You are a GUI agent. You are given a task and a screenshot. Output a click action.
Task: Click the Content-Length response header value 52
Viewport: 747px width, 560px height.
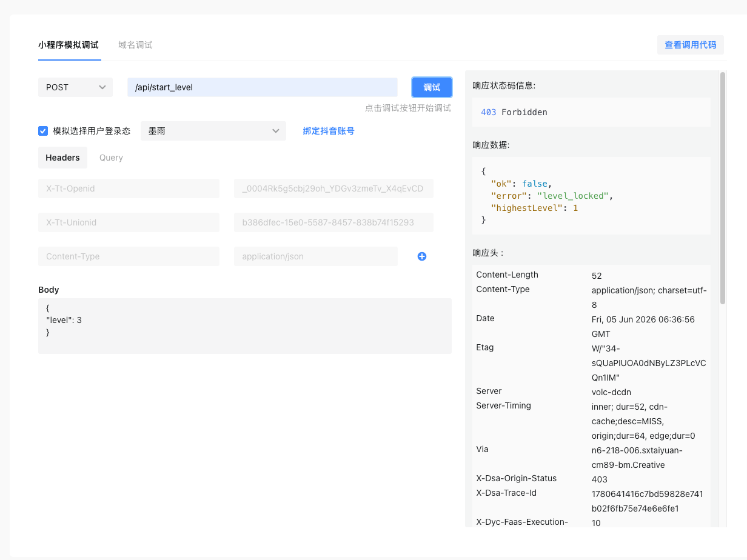(597, 276)
